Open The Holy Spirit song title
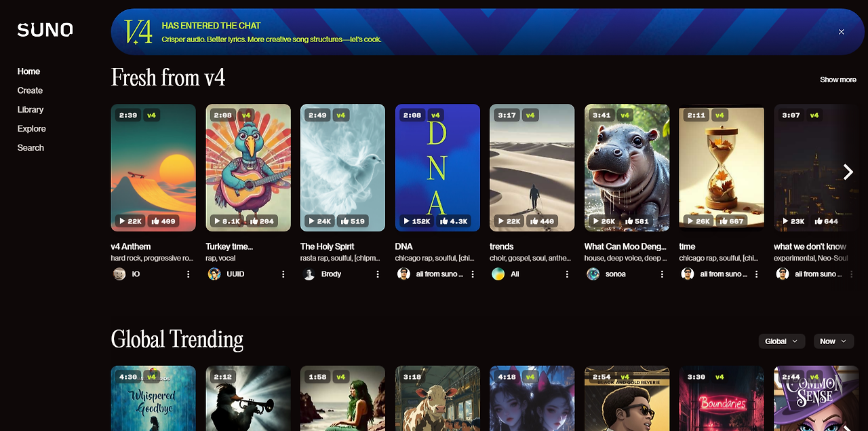Screen dimensions: 868x431 tap(328, 246)
